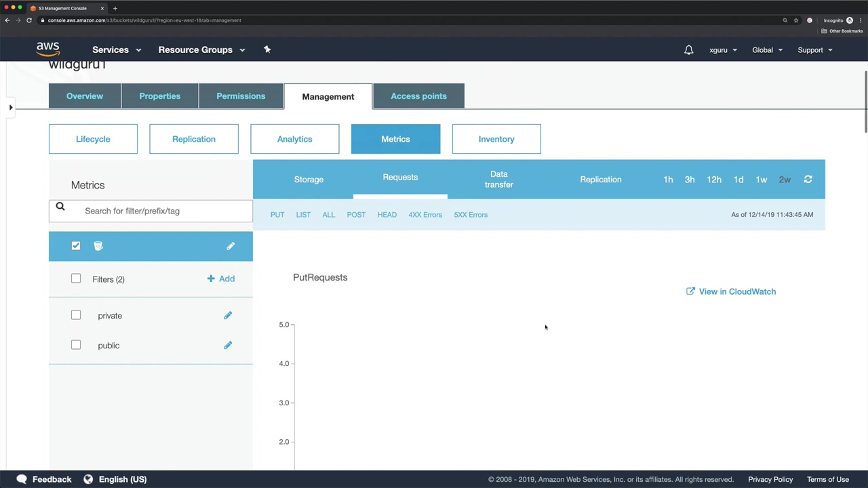Focus the filter/prefix/tag search field
This screenshot has height=488, width=868.
coord(151,211)
